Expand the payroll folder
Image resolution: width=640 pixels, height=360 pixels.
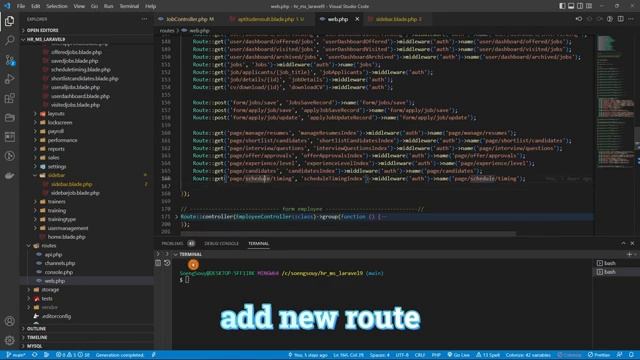click(x=56, y=131)
